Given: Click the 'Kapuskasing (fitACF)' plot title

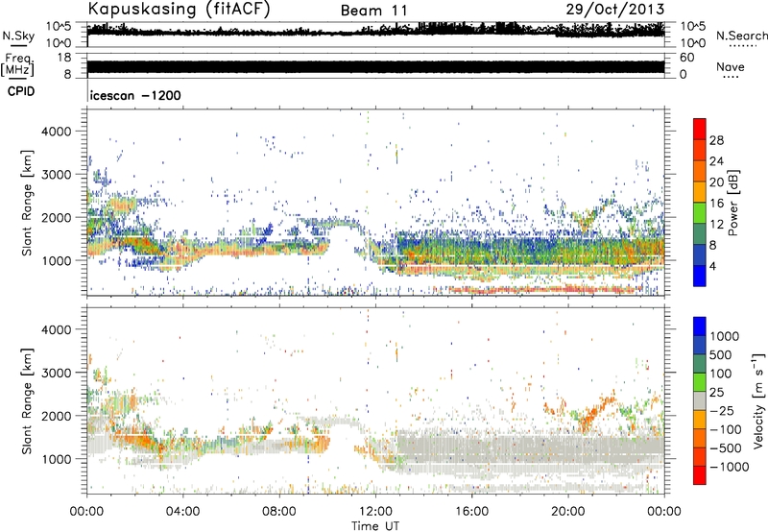Looking at the screenshot, I should point(179,10).
